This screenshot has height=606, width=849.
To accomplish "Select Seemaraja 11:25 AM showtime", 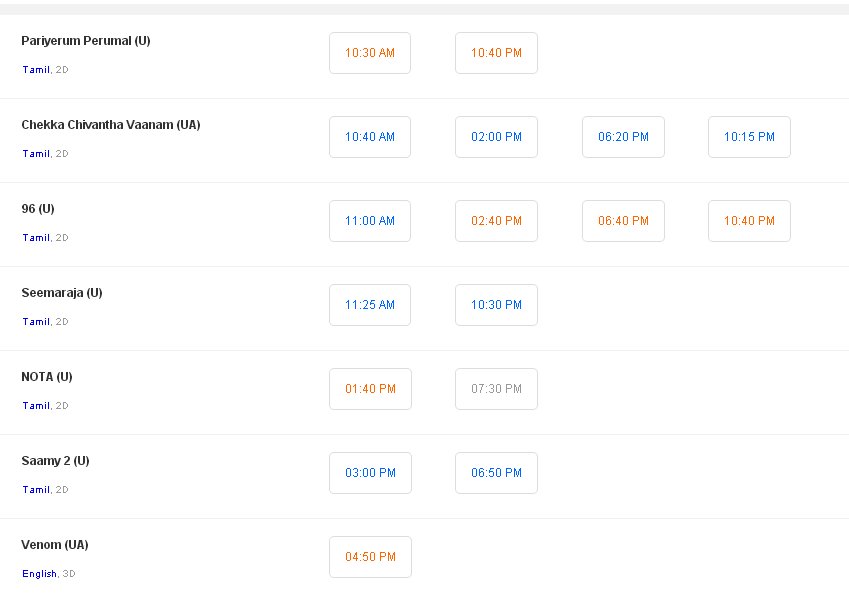I will [x=370, y=305].
